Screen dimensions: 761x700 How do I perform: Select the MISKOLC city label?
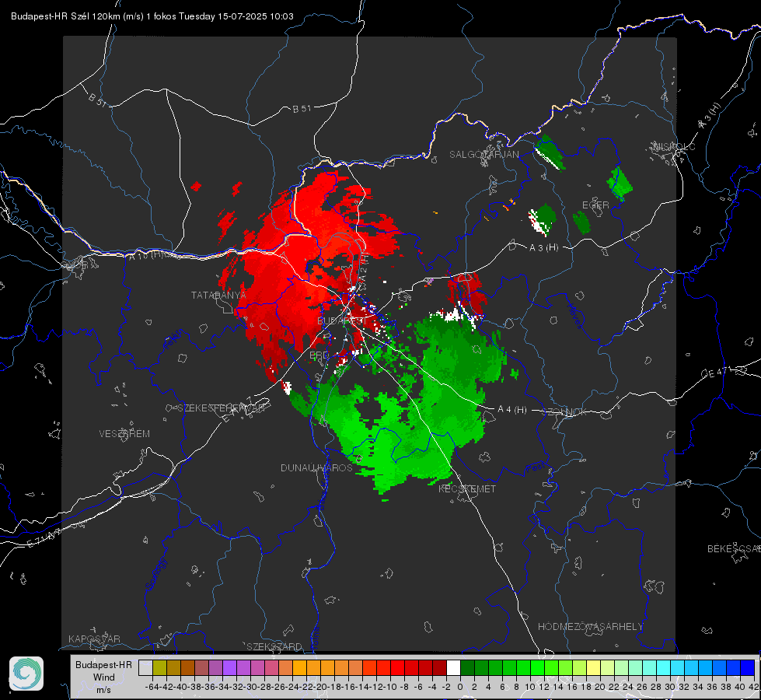tap(674, 147)
